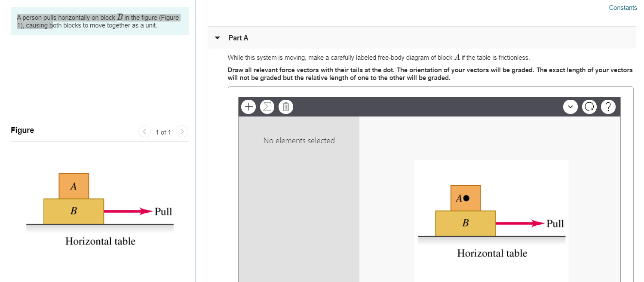Open the toolbar chevron menu

click(570, 106)
